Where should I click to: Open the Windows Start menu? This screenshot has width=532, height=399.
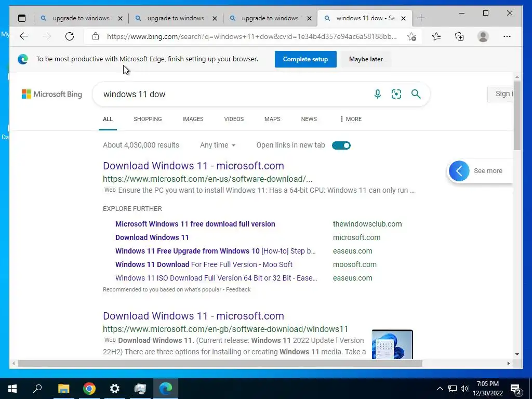[x=12, y=389]
